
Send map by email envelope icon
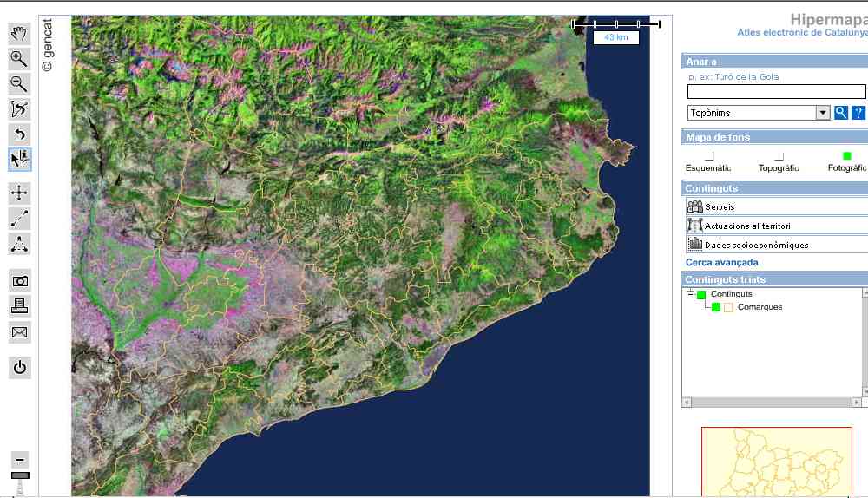pyautogui.click(x=20, y=332)
